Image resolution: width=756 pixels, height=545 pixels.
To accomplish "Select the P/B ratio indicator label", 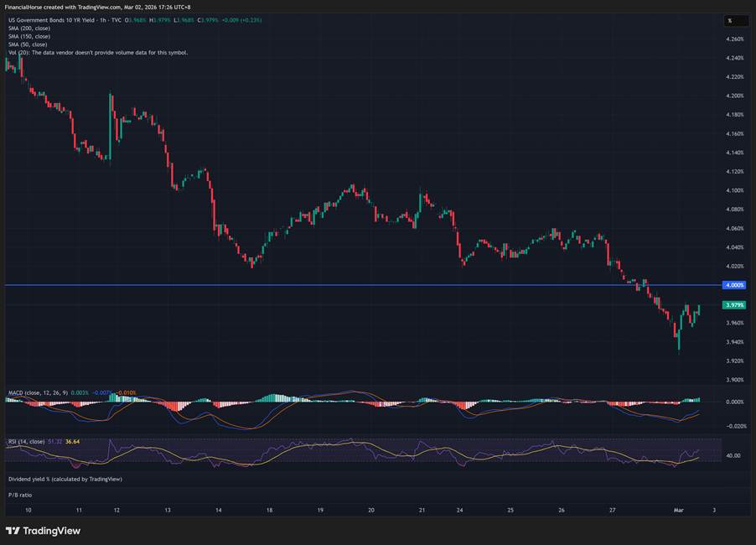I will pos(19,495).
